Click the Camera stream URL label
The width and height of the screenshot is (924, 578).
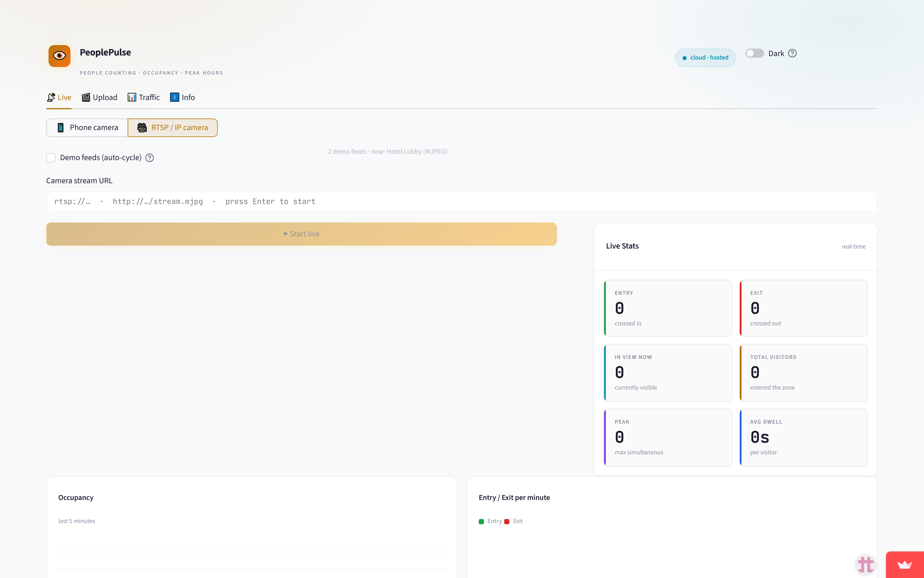coord(79,181)
